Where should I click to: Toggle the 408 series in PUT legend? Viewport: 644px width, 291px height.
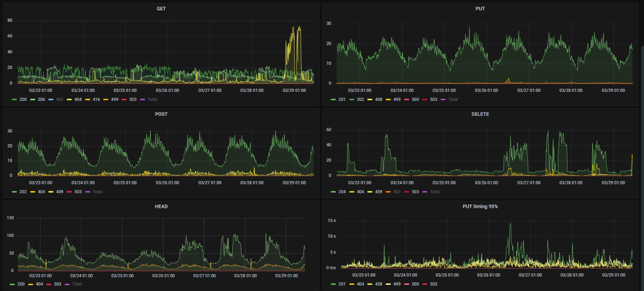[x=379, y=99]
